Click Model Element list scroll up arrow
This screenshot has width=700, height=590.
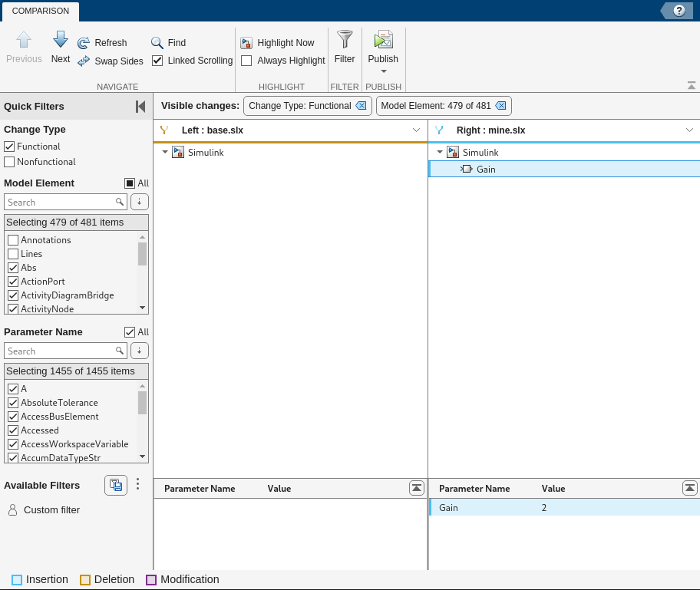(143, 237)
